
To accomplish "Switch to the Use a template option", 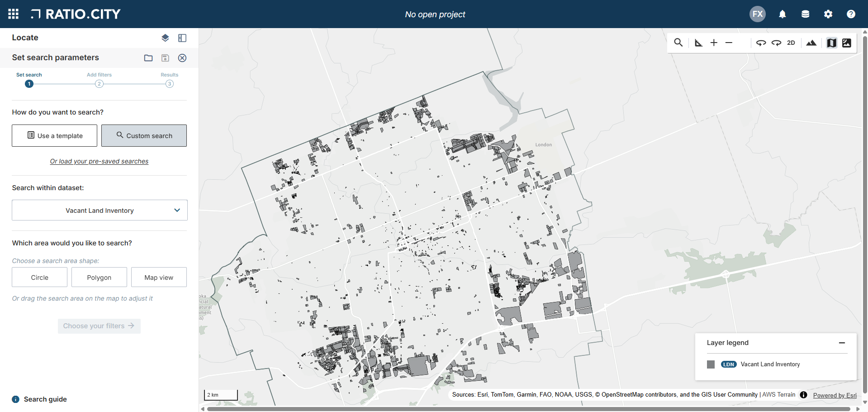I will tap(54, 135).
